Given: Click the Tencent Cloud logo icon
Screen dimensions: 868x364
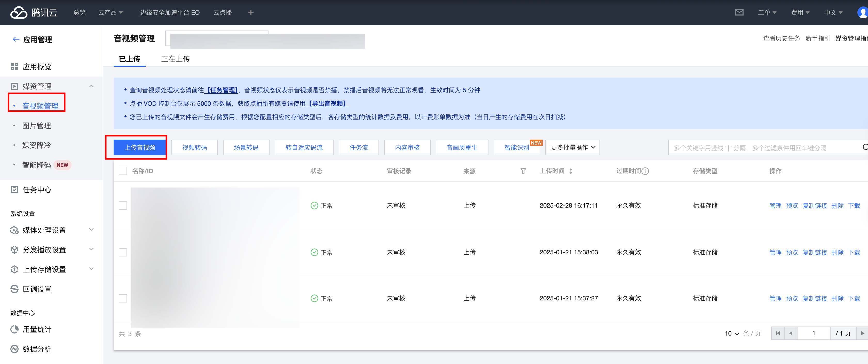Looking at the screenshot, I should pos(19,12).
